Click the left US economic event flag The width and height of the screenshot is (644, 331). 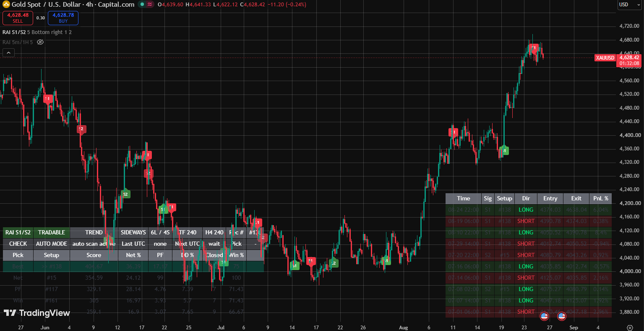(544, 316)
